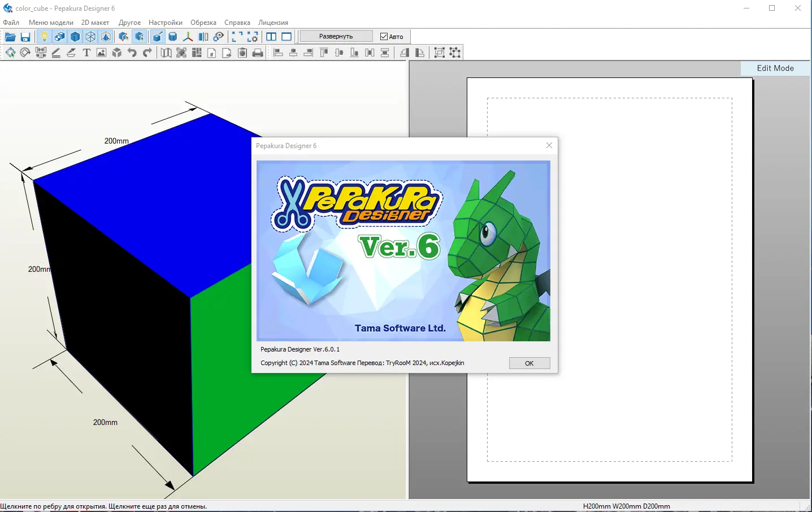Switch to single-pane window layout
This screenshot has height=512, width=812.
[286, 37]
